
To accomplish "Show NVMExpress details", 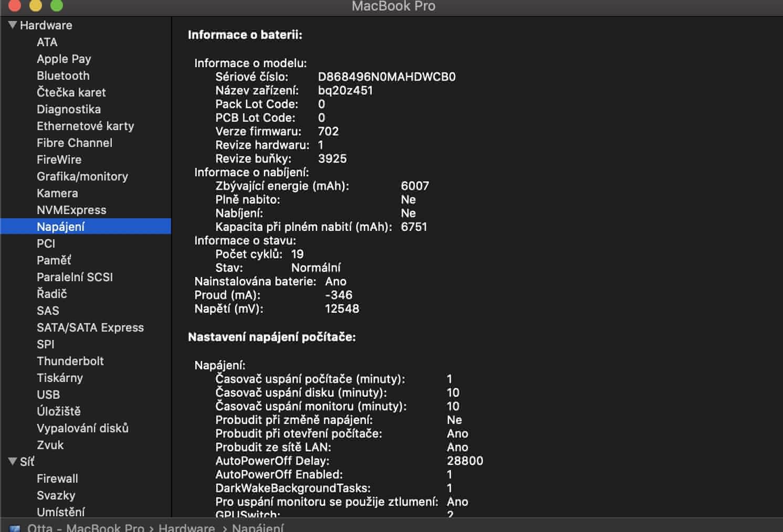I will tap(71, 210).
